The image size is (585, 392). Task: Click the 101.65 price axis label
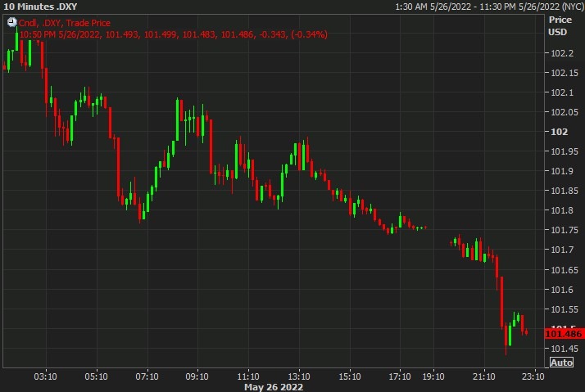pyautogui.click(x=565, y=270)
